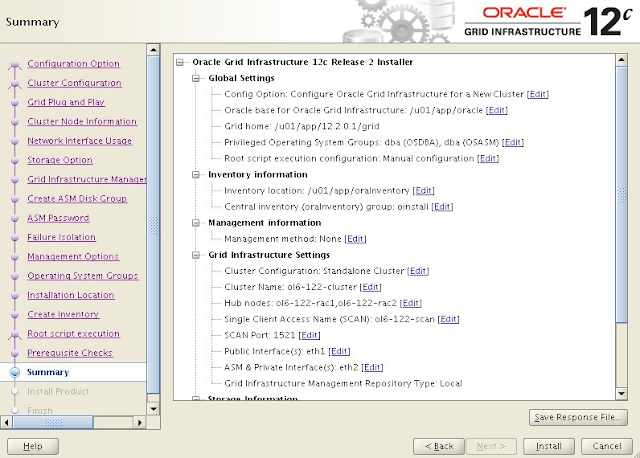Go to the Root script execution step
The height and width of the screenshot is (458, 640).
[x=73, y=333]
